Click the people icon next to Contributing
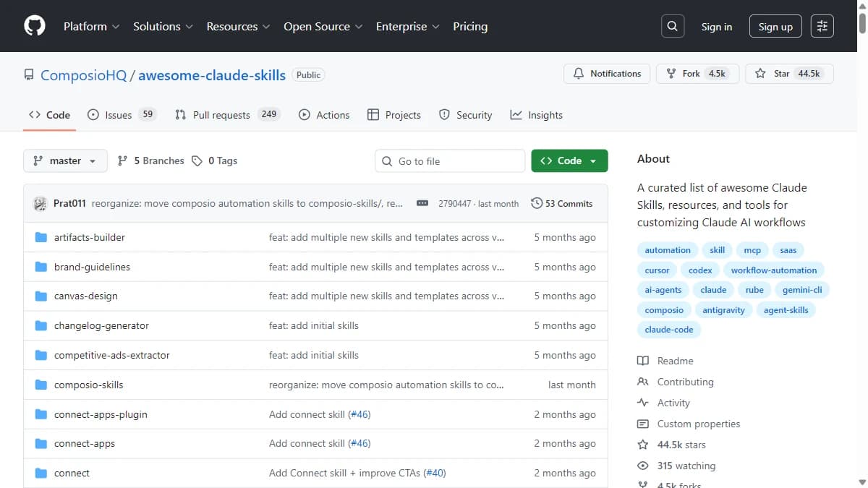This screenshot has width=868, height=488. tap(643, 382)
